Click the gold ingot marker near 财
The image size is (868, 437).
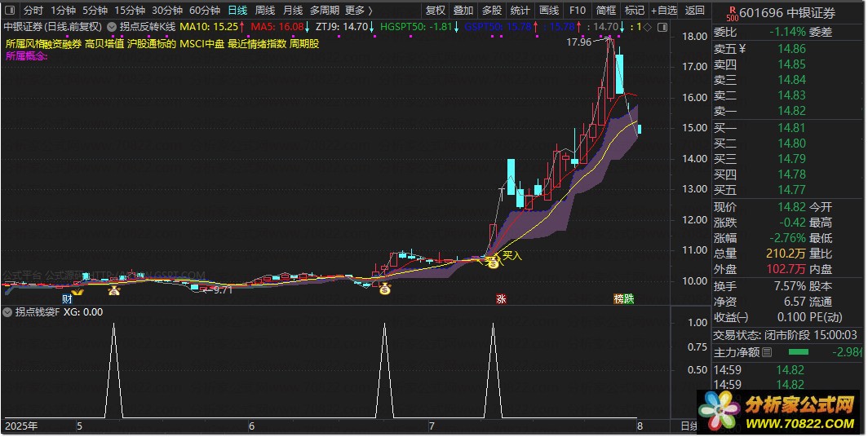click(x=77, y=292)
